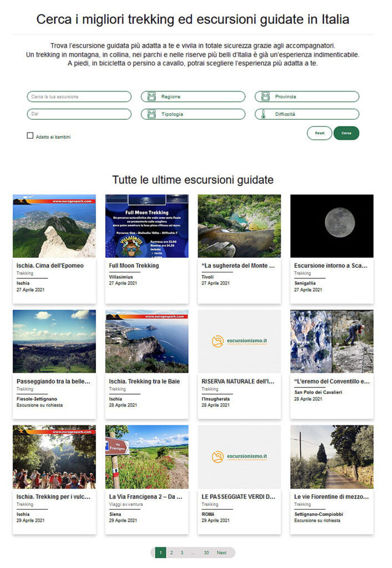The height and width of the screenshot is (568, 392).
Task: Enable the Adatto ai bambini checkbox
Action: 30,136
